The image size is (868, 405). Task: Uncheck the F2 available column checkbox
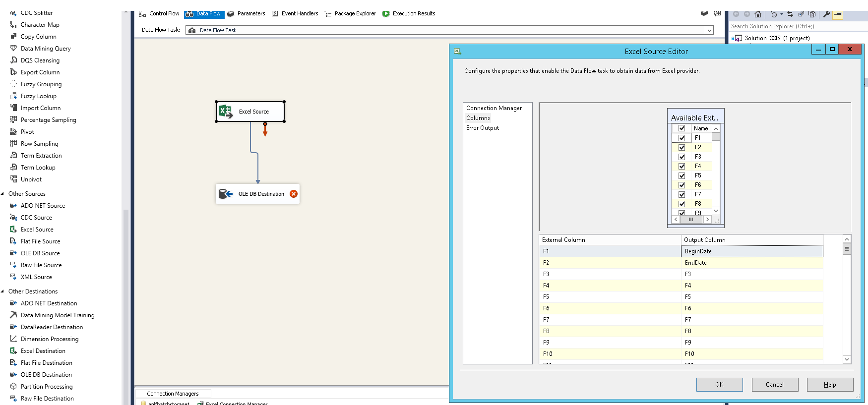(682, 147)
